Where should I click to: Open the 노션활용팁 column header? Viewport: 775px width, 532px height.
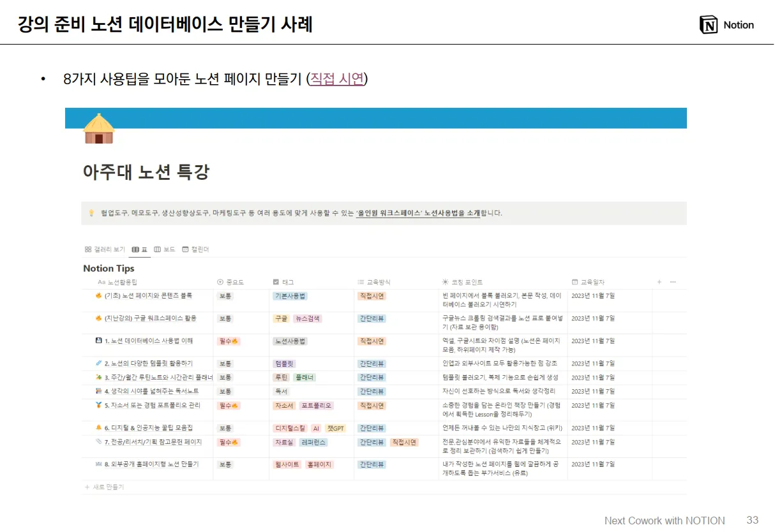click(117, 282)
